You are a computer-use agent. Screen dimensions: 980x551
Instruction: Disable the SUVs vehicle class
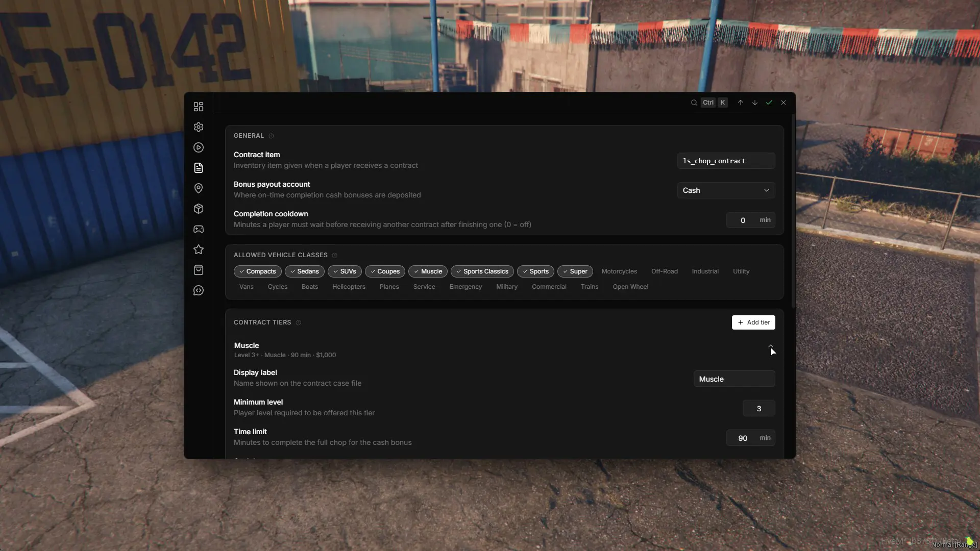(345, 271)
